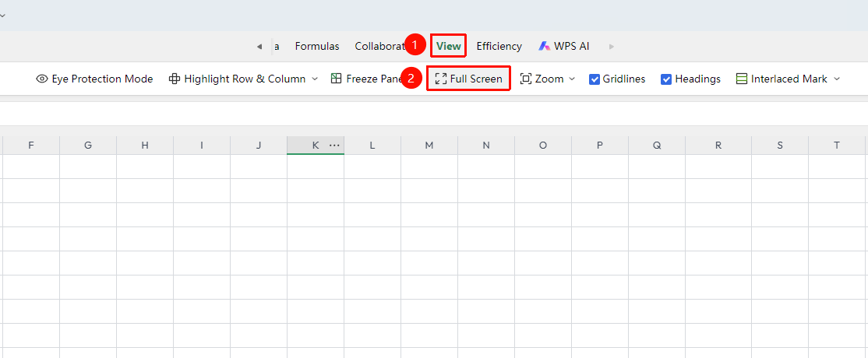868x358 pixels.
Task: Select the View tab
Action: pos(448,47)
